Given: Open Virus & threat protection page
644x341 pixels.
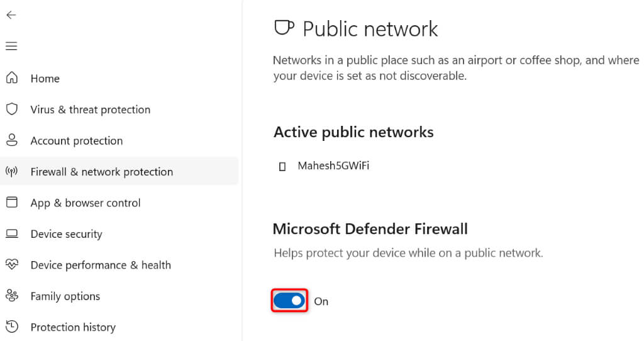Looking at the screenshot, I should [x=90, y=109].
